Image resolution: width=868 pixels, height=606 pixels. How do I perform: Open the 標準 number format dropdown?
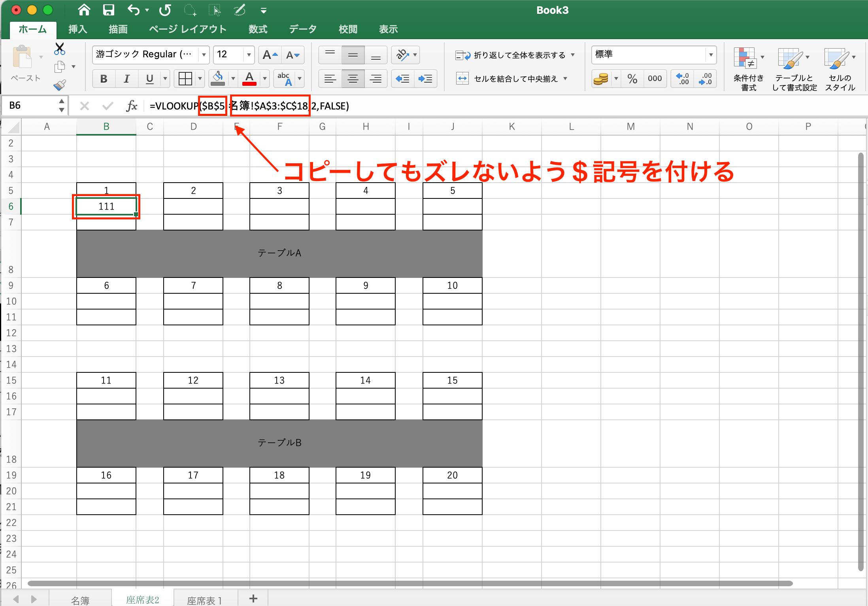point(711,55)
